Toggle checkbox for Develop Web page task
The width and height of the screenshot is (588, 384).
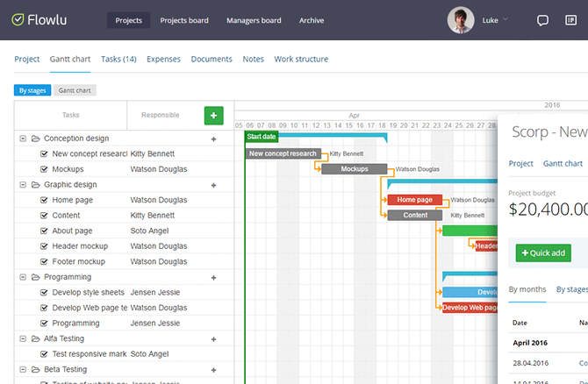44,308
